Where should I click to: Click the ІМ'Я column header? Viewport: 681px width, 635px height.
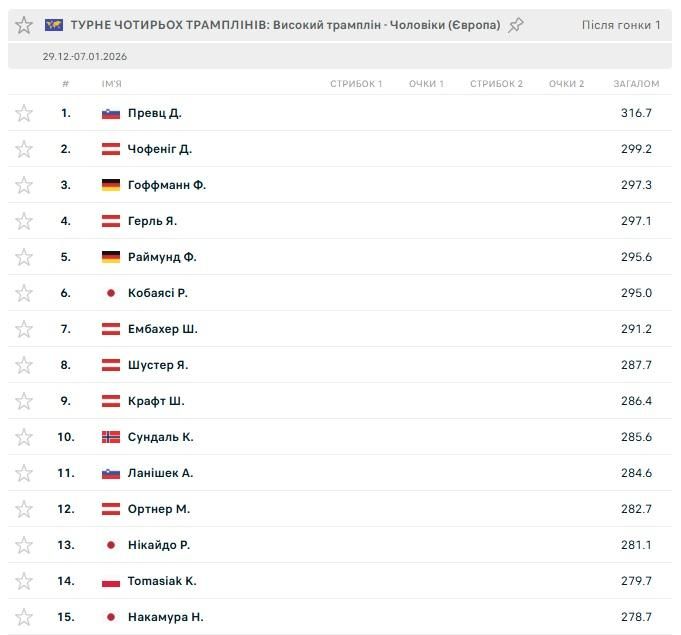114,84
